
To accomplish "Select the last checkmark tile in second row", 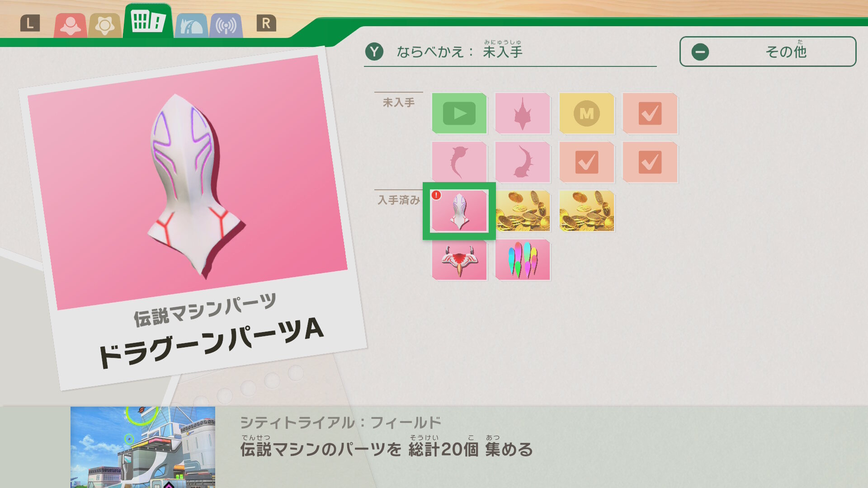I will pyautogui.click(x=650, y=162).
